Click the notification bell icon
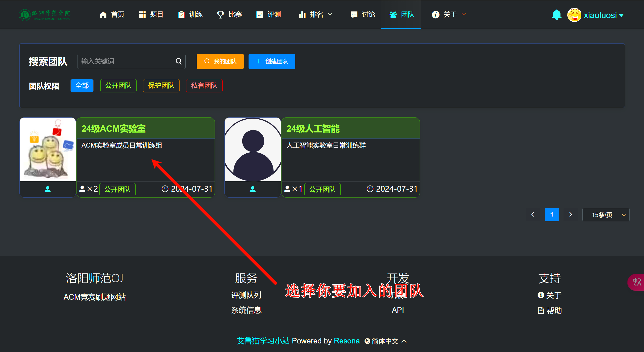The height and width of the screenshot is (352, 644). [556, 15]
